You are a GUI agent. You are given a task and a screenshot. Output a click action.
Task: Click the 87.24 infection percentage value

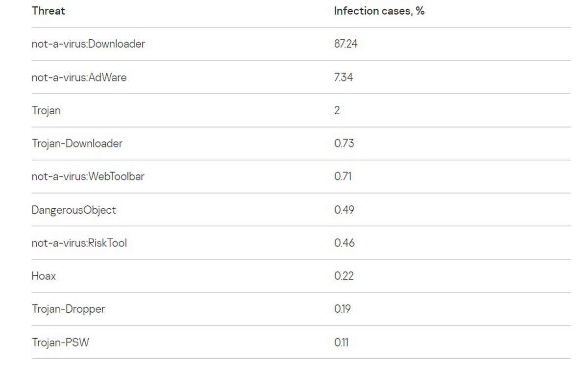(345, 44)
